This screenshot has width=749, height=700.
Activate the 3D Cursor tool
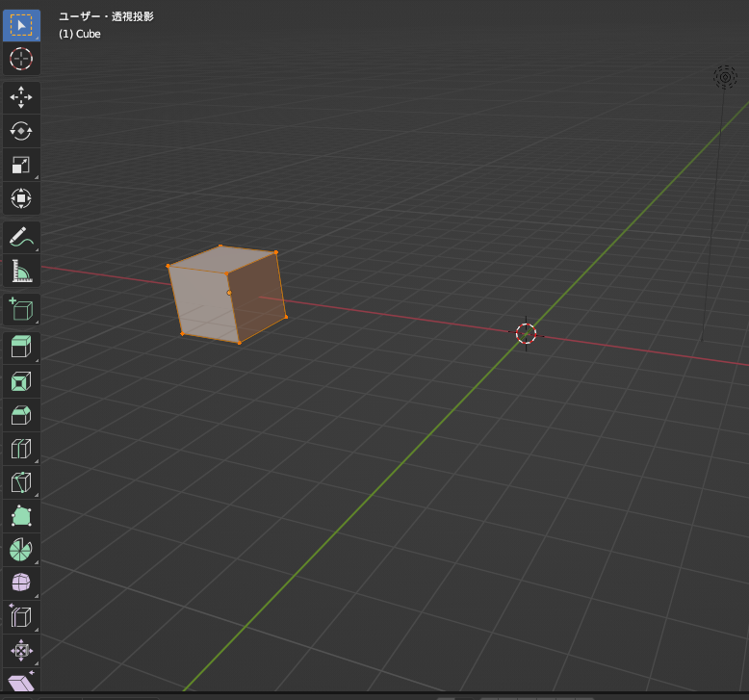[21, 59]
